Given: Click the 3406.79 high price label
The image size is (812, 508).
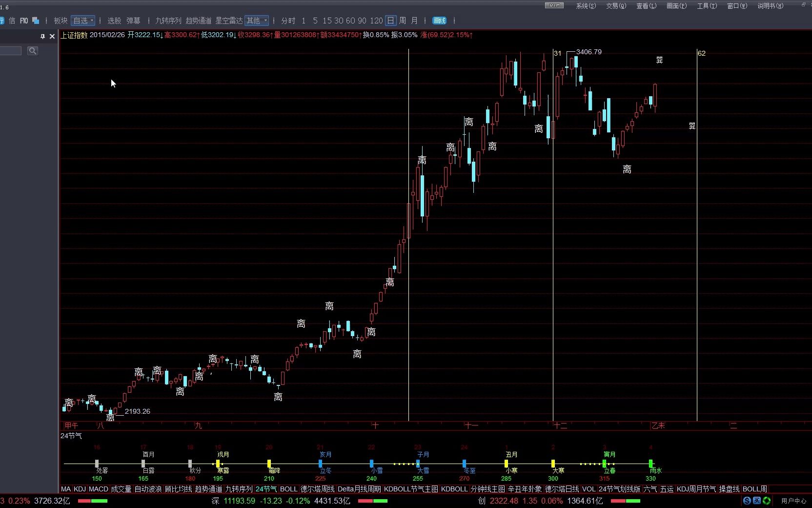Looking at the screenshot, I should click(589, 52).
